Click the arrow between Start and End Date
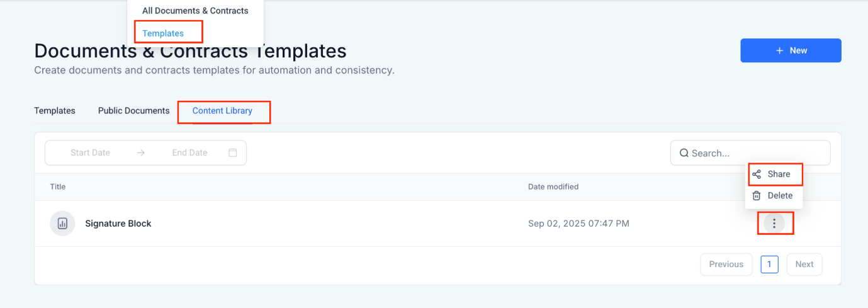The width and height of the screenshot is (868, 308). pyautogui.click(x=140, y=152)
